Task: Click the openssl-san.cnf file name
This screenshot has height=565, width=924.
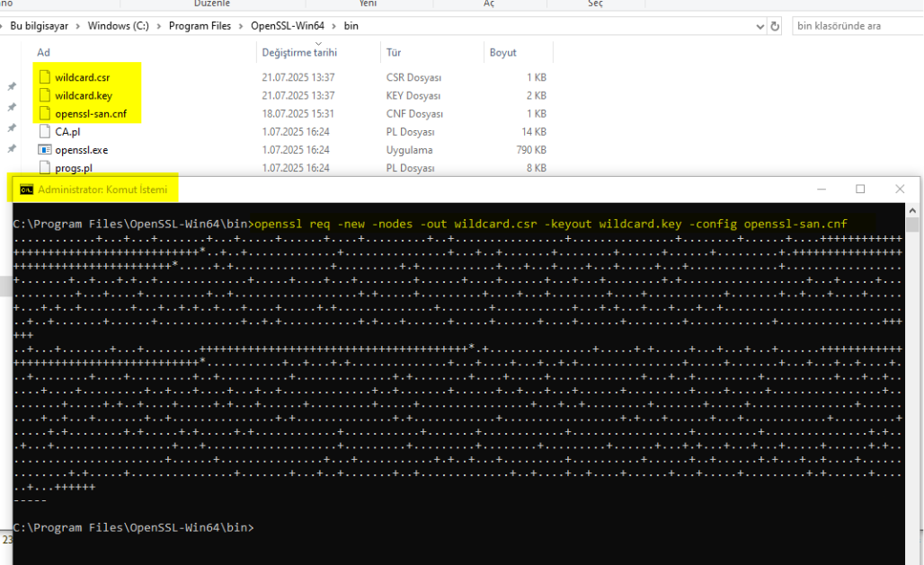Action: [x=91, y=114]
